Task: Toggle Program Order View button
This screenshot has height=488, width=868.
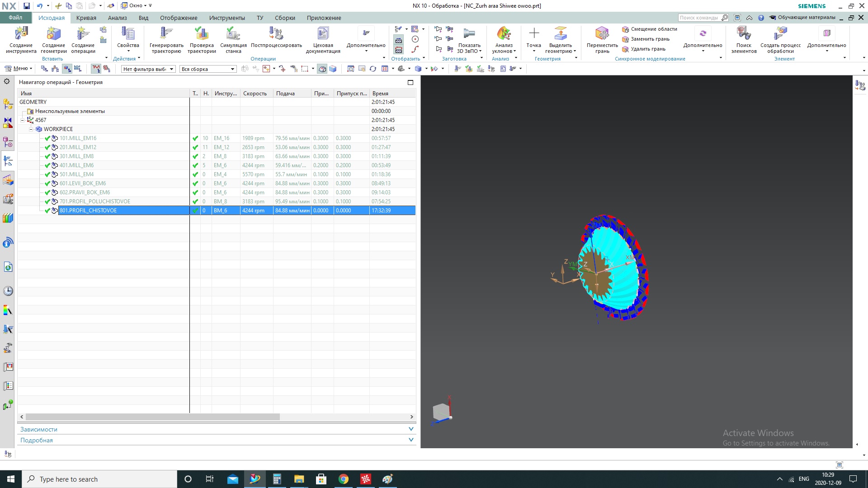Action: point(44,69)
